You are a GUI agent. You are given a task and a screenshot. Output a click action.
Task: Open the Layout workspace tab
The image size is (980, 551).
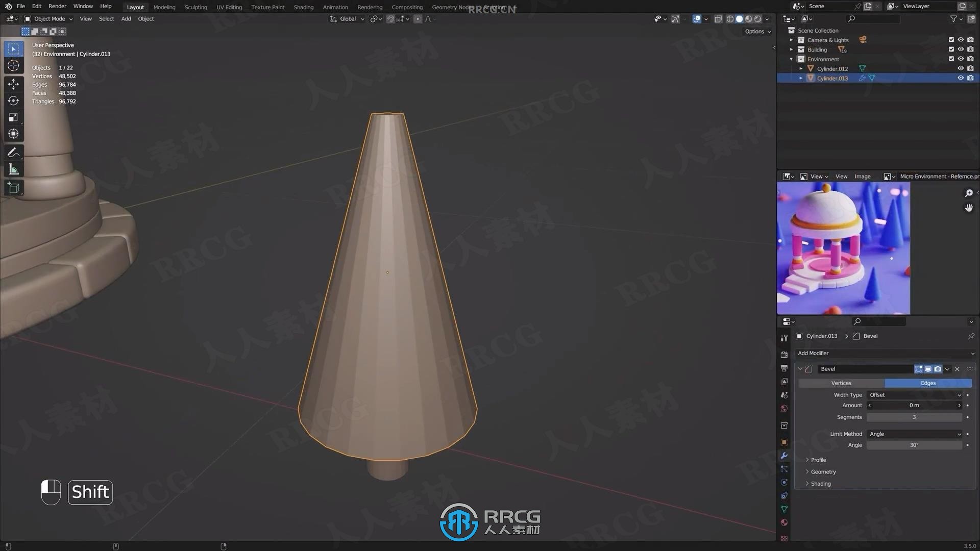[135, 7]
